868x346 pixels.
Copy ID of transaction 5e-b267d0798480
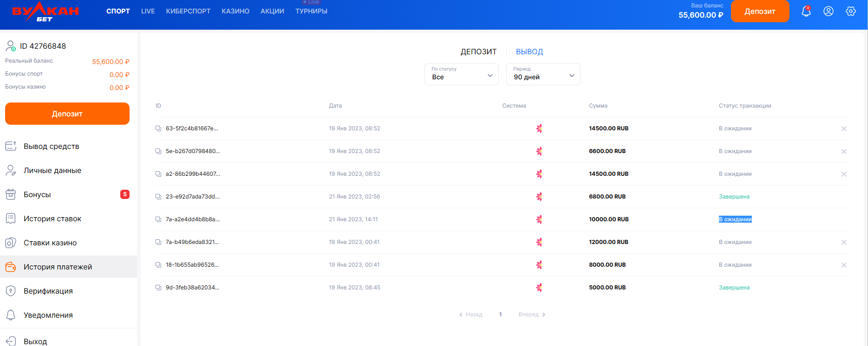[x=158, y=151]
